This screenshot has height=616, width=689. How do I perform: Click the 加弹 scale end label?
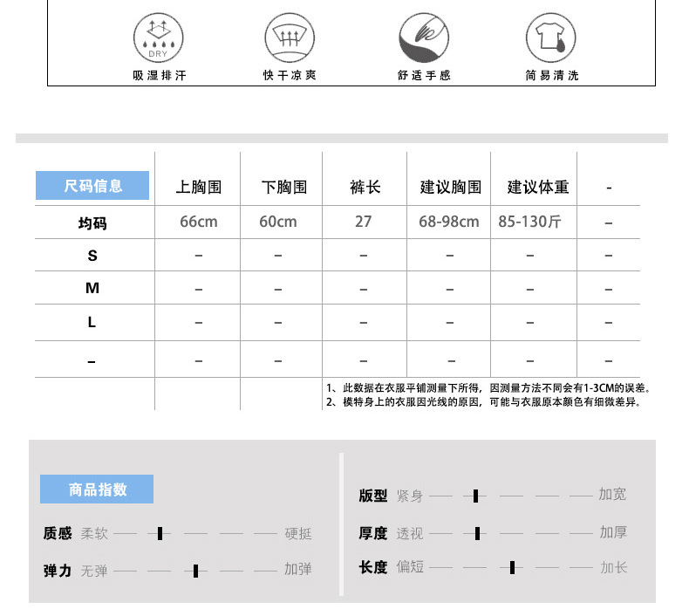click(x=298, y=569)
